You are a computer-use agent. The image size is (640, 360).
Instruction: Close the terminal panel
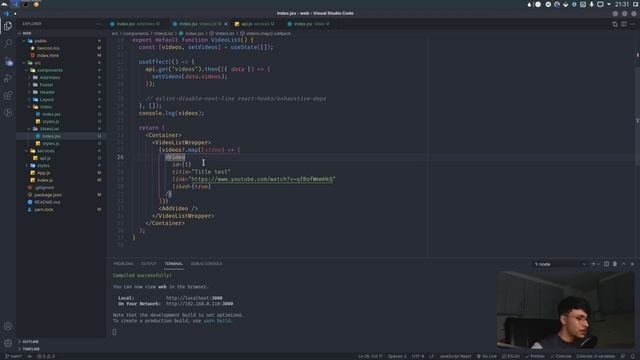click(x=632, y=264)
